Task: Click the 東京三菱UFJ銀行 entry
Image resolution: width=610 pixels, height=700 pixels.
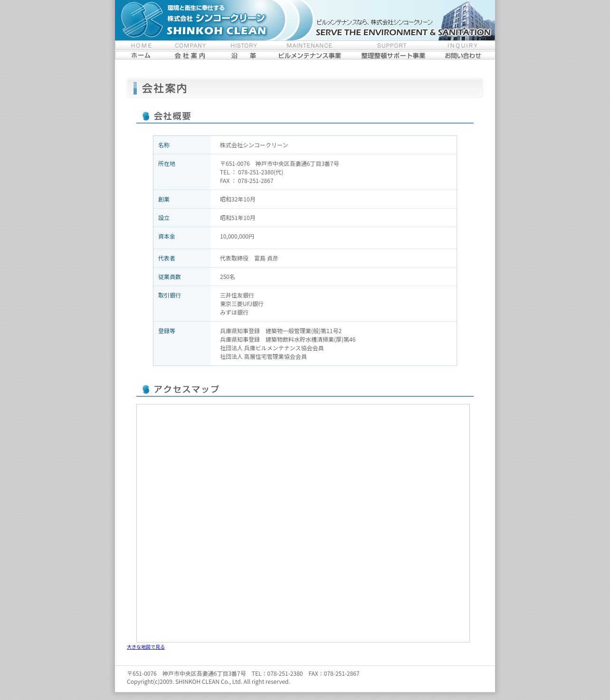Action: click(x=242, y=304)
